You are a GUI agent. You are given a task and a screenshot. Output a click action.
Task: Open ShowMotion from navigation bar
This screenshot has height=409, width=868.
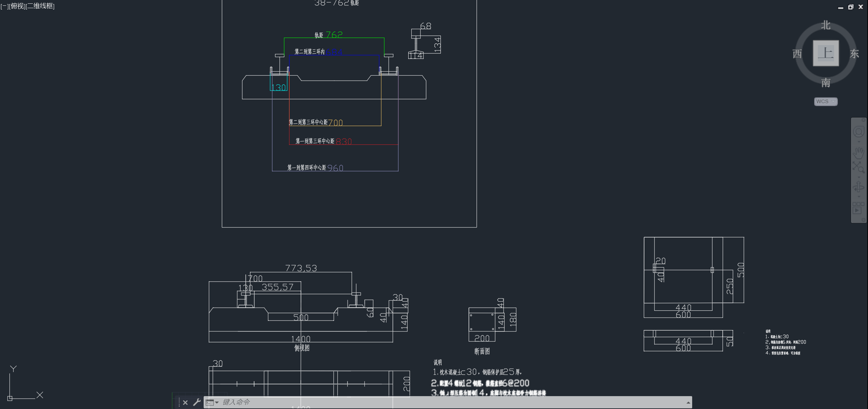[858, 208]
